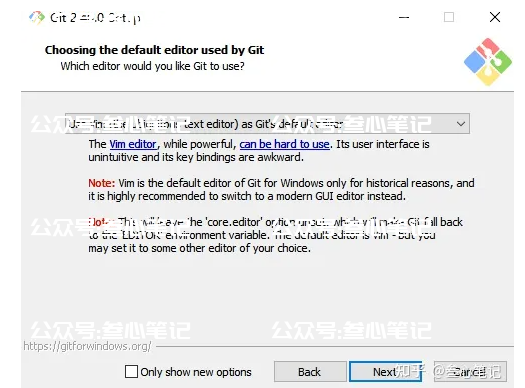
Task: Click the large Git diamond logo
Action: pos(488,62)
